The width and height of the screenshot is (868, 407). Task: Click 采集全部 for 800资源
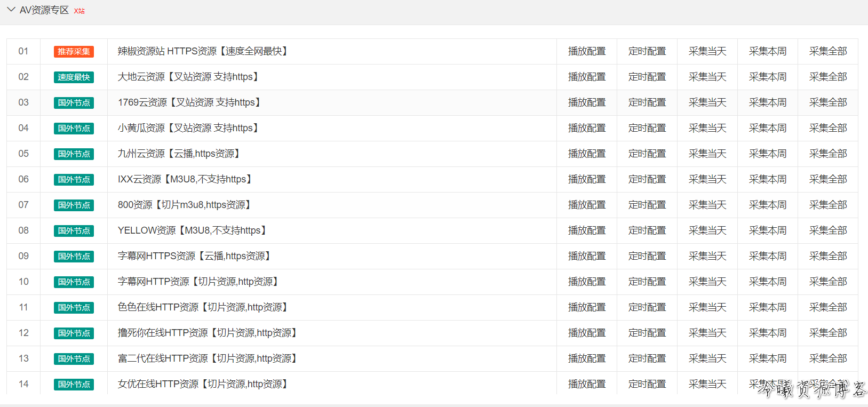pos(828,205)
